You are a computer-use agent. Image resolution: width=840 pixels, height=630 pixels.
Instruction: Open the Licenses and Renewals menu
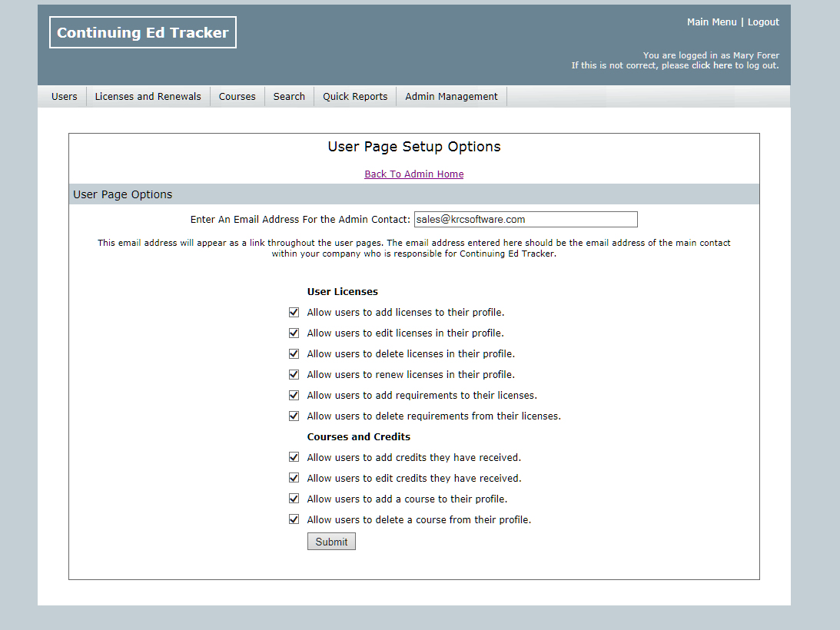148,97
